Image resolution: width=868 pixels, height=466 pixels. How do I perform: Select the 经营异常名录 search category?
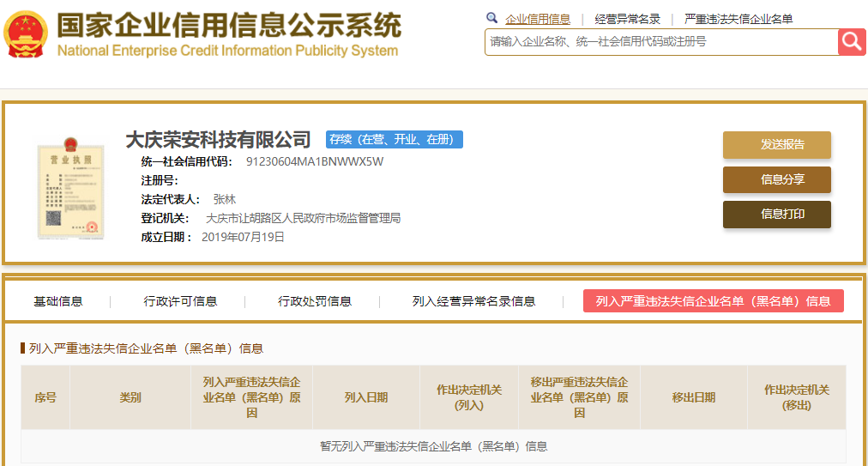point(627,20)
